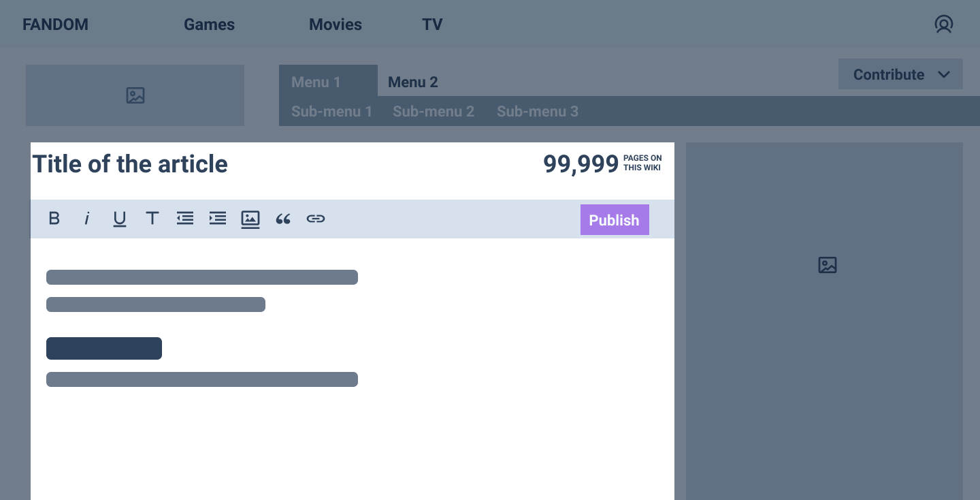Insert a hyperlink
Screen dimensions: 980x500
[316, 219]
